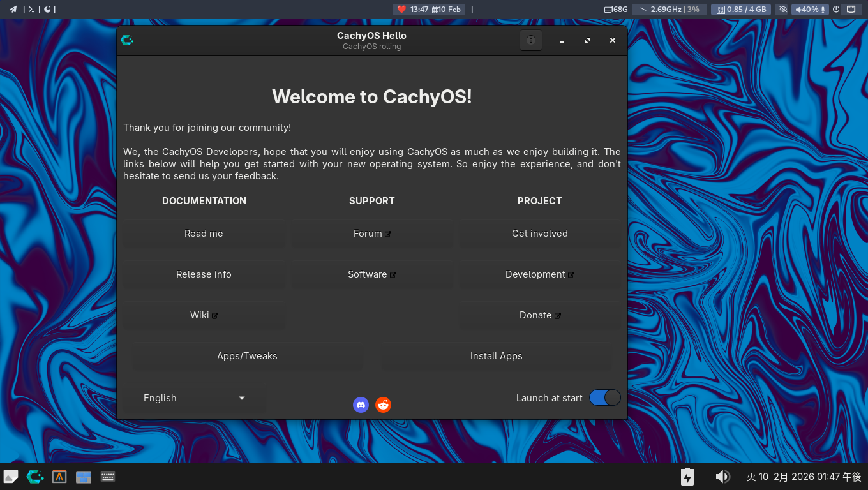Screen dimensions: 868x490
Task: Open the English language dropdown
Action: pyautogui.click(x=195, y=398)
